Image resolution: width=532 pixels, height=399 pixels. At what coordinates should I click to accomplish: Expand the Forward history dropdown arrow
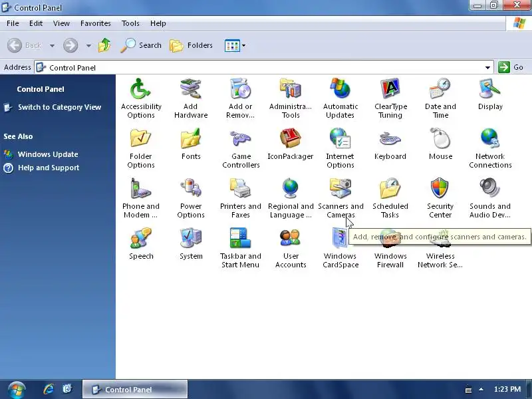click(x=88, y=45)
